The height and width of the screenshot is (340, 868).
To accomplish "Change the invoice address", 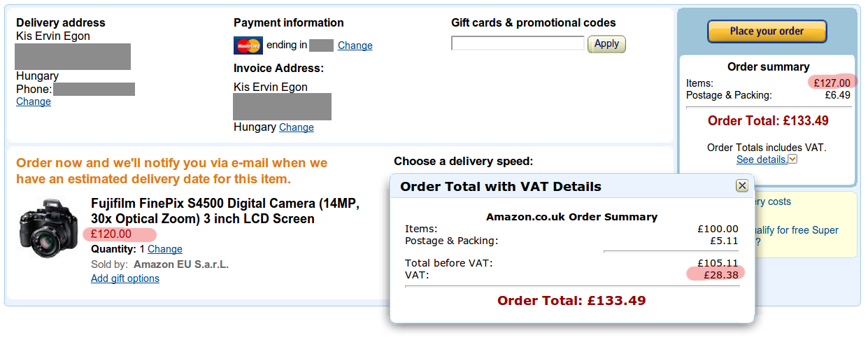I will (x=297, y=127).
